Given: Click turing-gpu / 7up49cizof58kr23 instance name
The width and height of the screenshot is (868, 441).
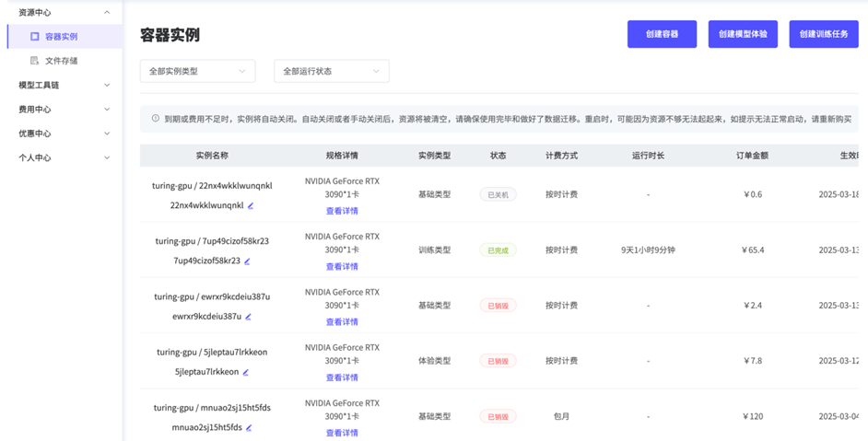Looking at the screenshot, I should (212, 241).
